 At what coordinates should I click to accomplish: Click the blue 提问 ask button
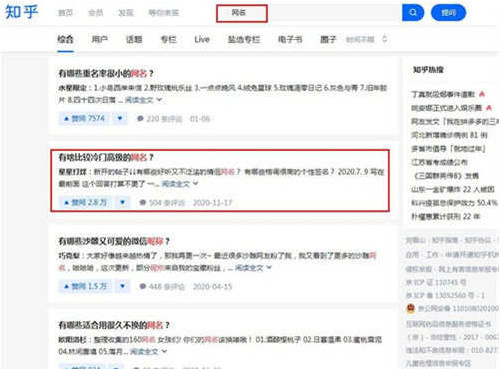coord(448,13)
